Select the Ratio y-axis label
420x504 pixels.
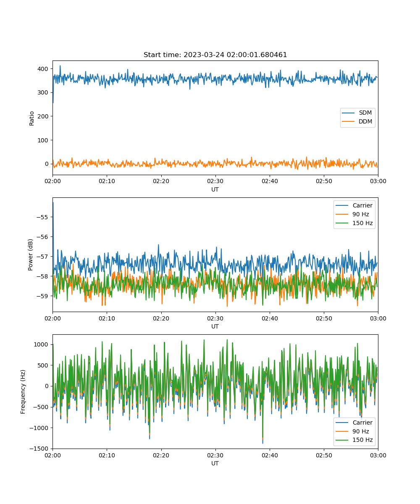tap(31, 118)
